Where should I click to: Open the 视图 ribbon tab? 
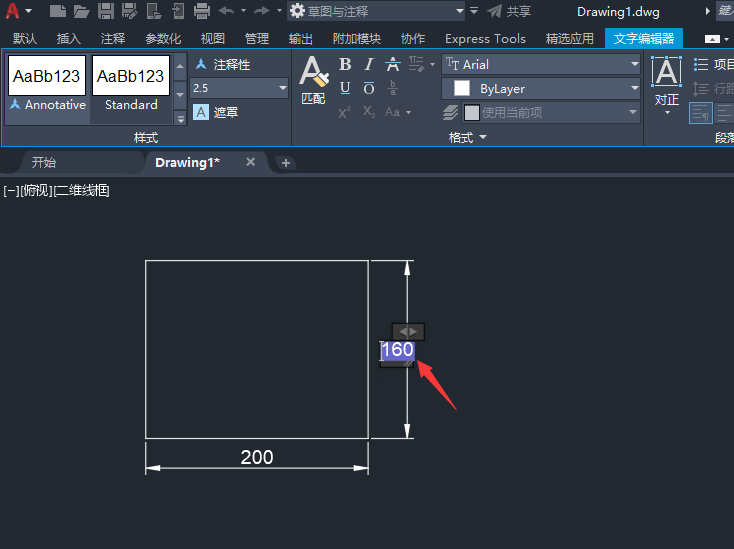pos(213,38)
